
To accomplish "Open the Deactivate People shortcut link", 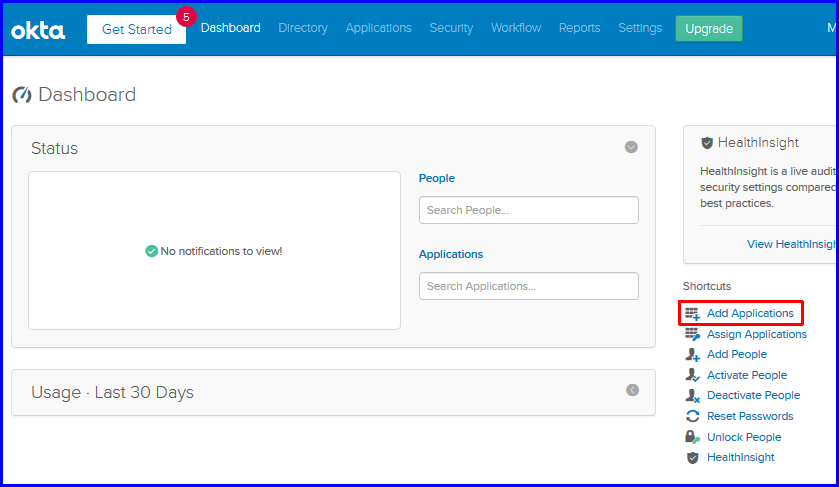I will [x=753, y=395].
